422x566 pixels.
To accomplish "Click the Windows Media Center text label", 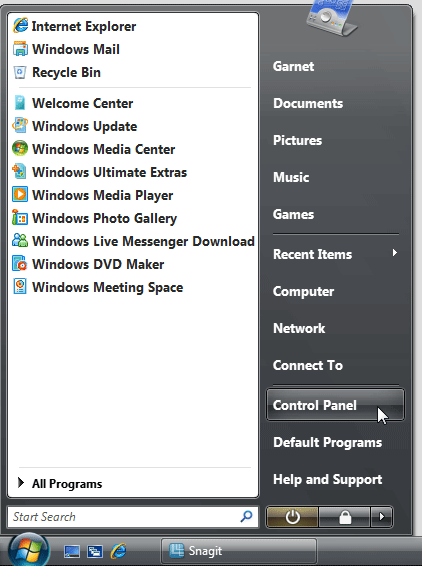I will [x=104, y=149].
